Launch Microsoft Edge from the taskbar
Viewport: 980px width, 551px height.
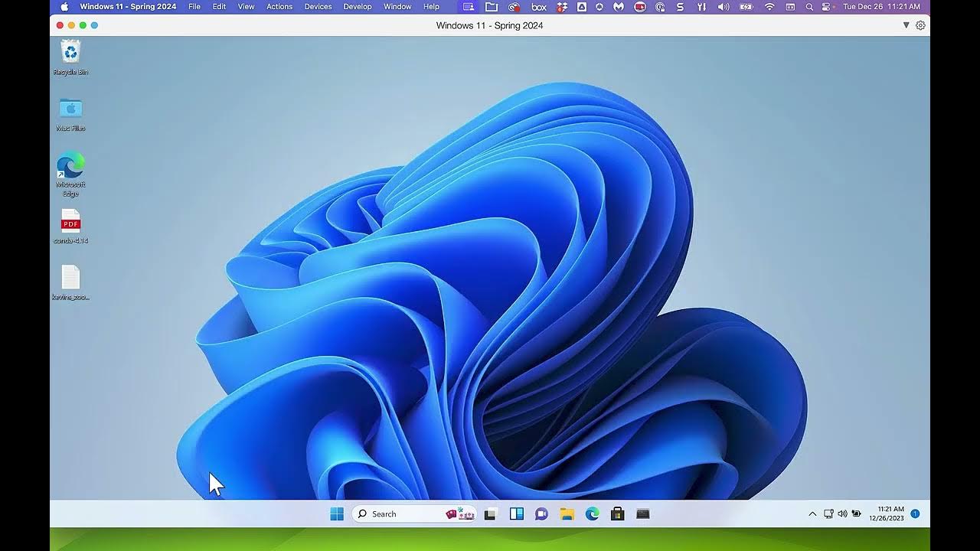(593, 514)
